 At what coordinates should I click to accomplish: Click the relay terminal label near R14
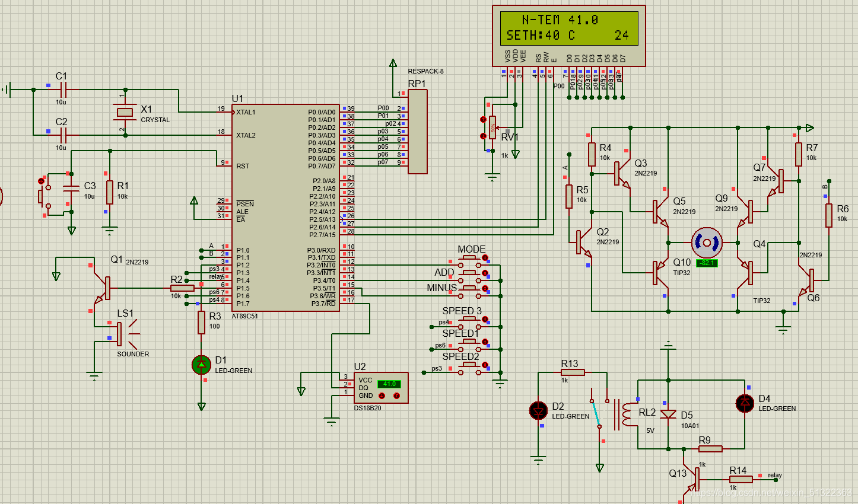[775, 475]
